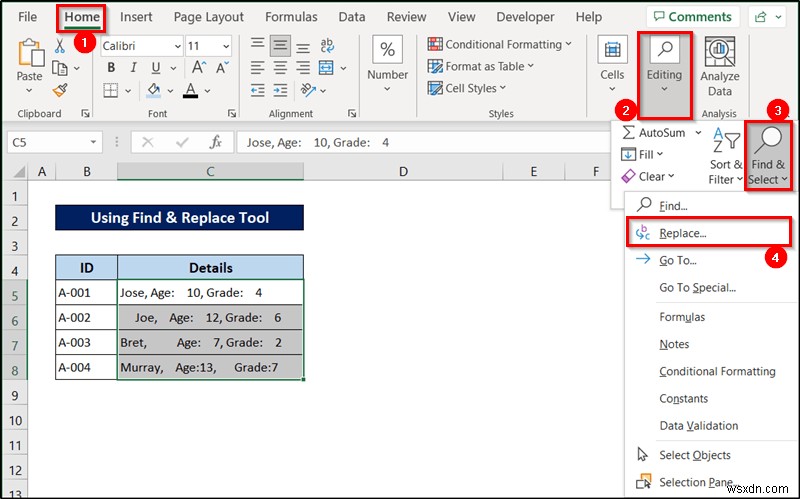Switch to the Developer tab
The width and height of the screenshot is (800, 499).
tap(525, 17)
